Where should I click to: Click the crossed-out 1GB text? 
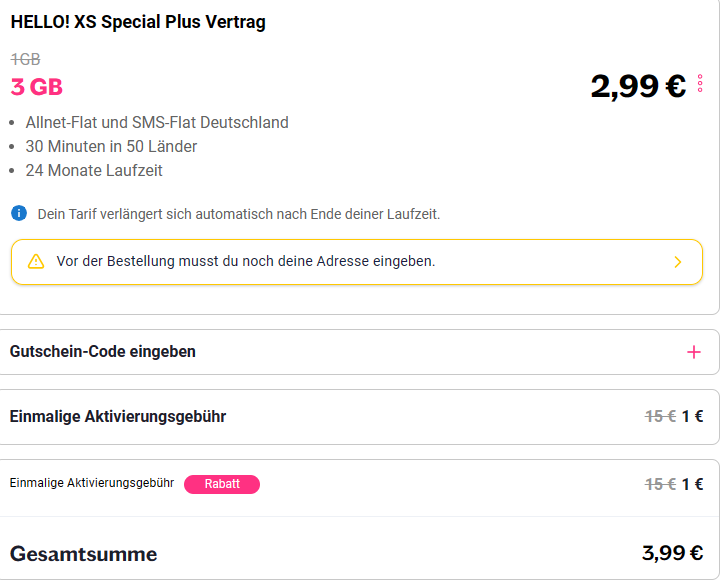(x=25, y=59)
